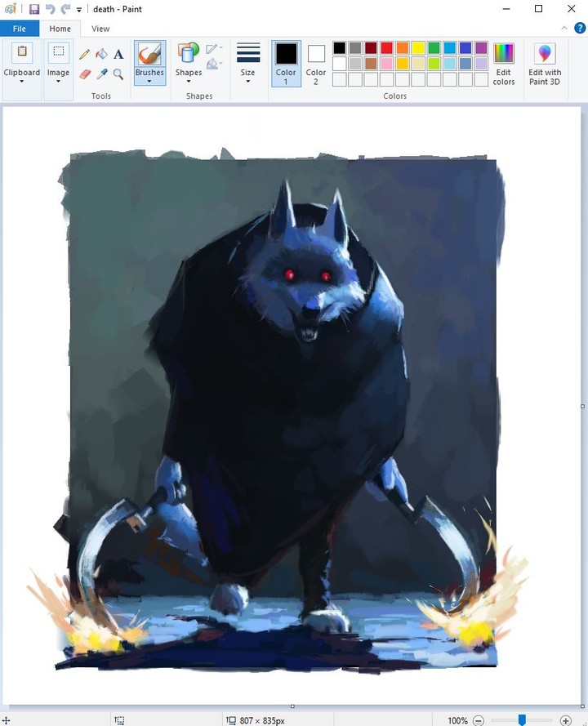Open Edit with Paint 3D
Image resolution: width=588 pixels, height=726 pixels.
(x=545, y=64)
